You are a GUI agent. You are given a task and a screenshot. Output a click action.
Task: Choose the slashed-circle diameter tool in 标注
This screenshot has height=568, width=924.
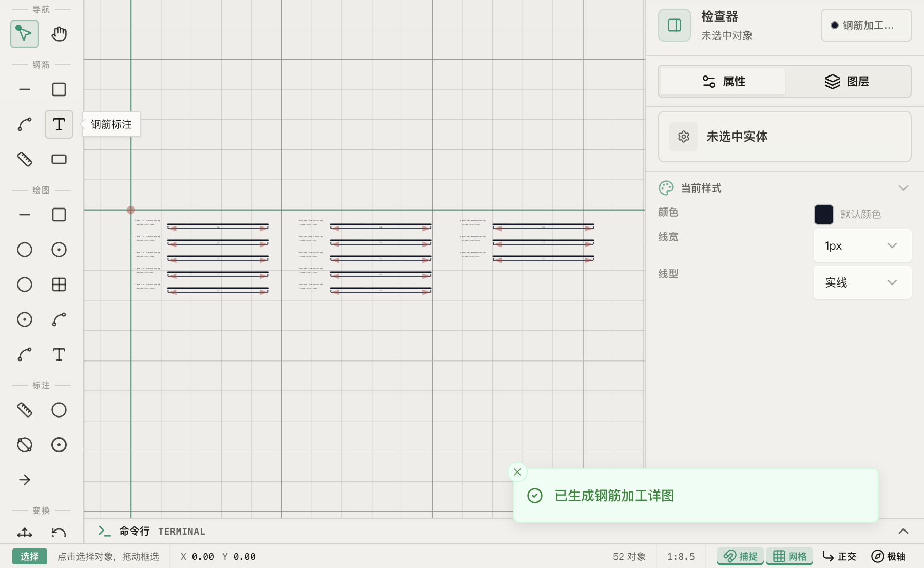click(24, 445)
